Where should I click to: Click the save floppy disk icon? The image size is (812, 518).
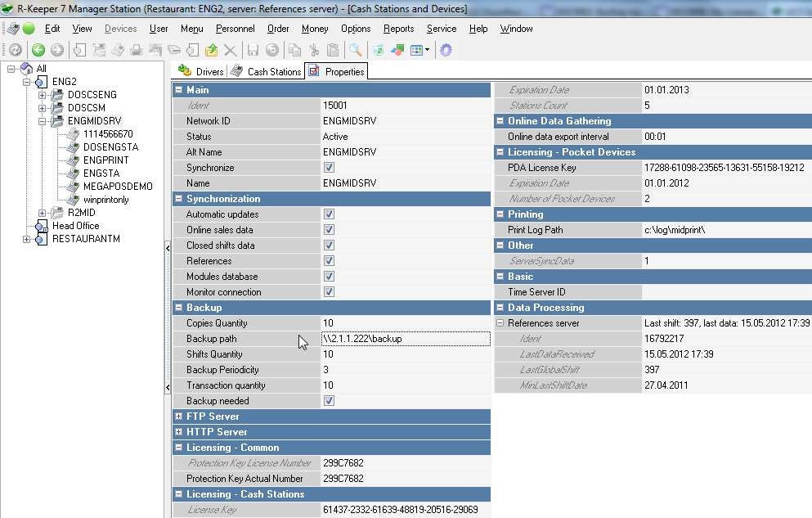(253, 50)
